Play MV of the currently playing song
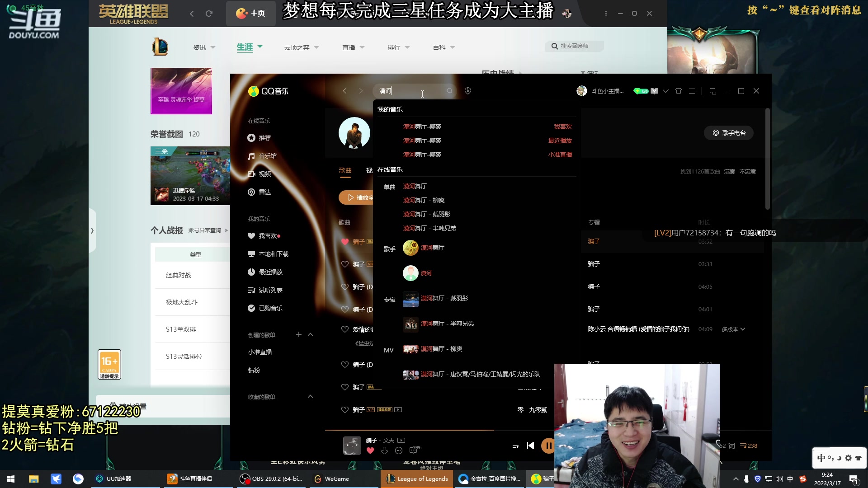 tap(401, 440)
